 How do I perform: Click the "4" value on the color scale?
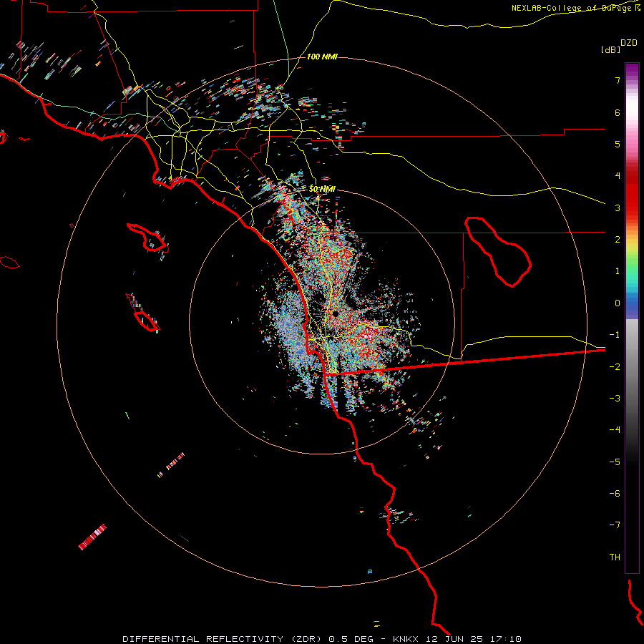[618, 176]
